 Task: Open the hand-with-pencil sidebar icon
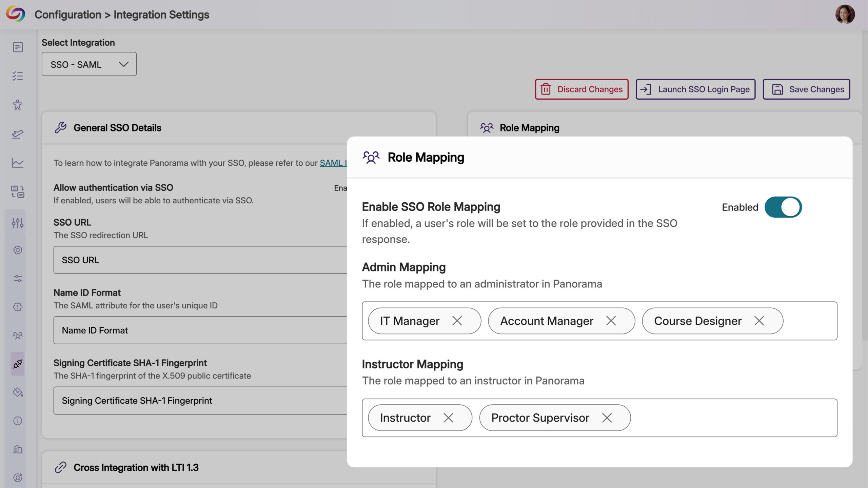[x=18, y=134]
